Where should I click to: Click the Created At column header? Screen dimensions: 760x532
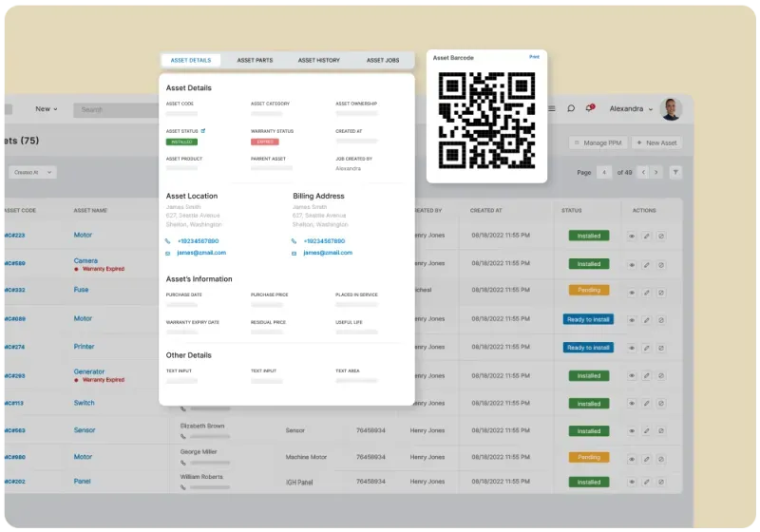485,210
